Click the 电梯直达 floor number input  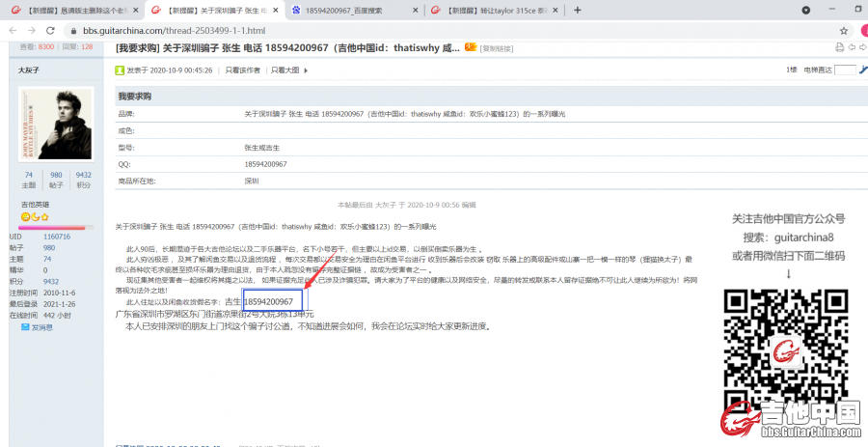tap(844, 70)
